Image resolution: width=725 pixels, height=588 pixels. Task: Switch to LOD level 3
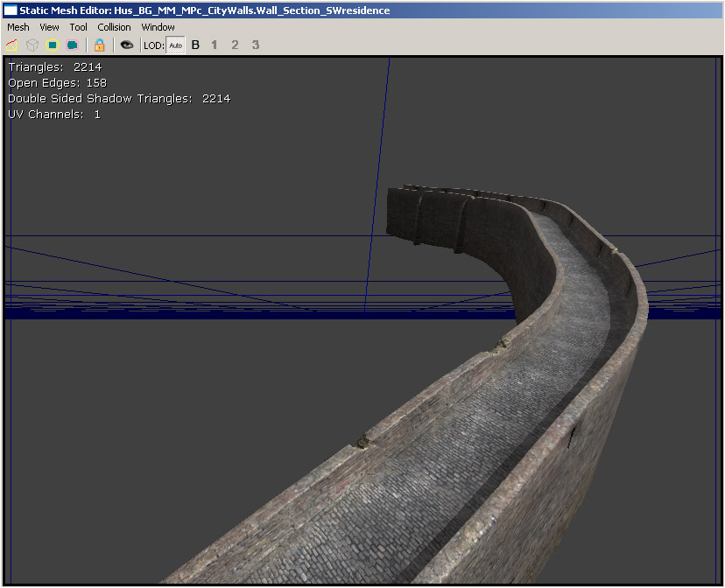tap(255, 45)
